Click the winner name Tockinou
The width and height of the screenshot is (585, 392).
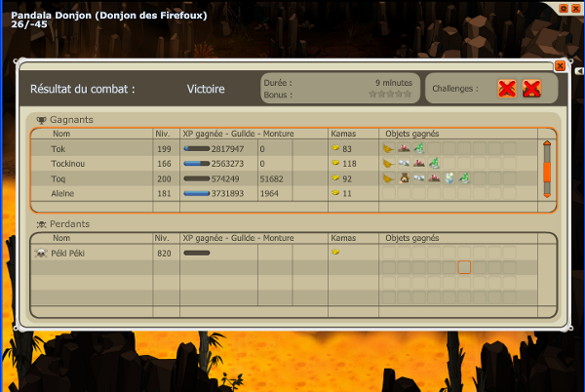(68, 164)
